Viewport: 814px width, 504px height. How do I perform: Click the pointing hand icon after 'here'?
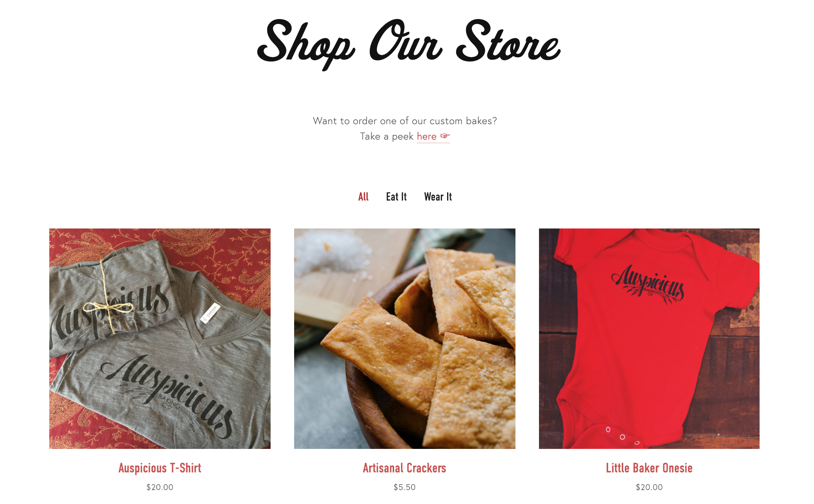(445, 136)
